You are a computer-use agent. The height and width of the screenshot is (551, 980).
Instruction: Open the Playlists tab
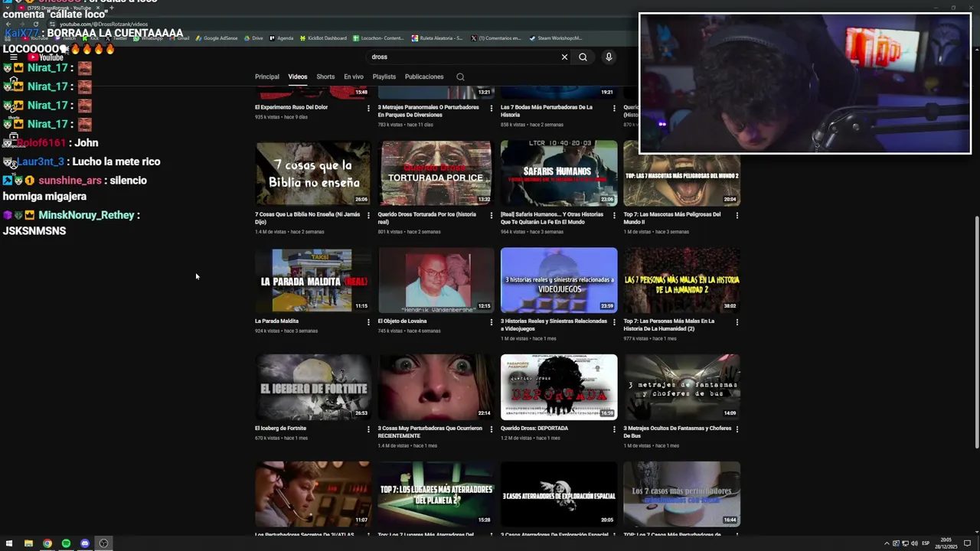[384, 77]
